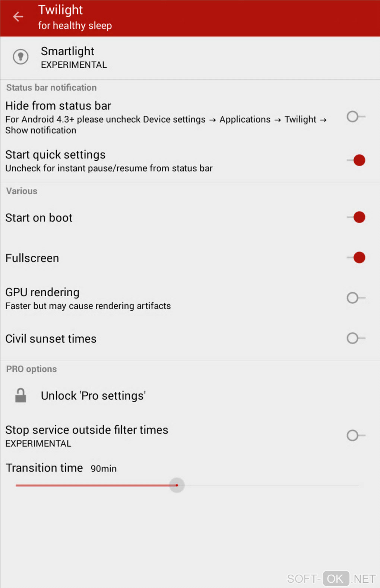Image resolution: width=380 pixels, height=588 pixels.
Task: Click the padlock icon for Pro settings
Action: [x=20, y=395]
